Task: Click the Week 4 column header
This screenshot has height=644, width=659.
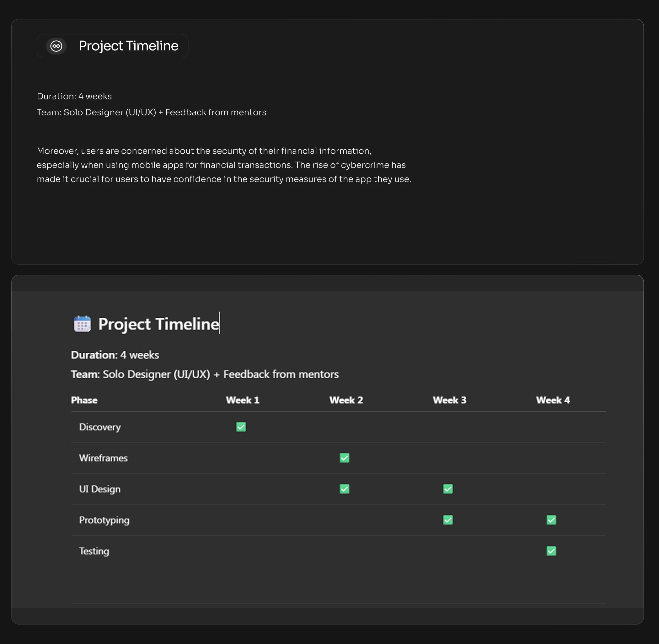Action: point(553,400)
